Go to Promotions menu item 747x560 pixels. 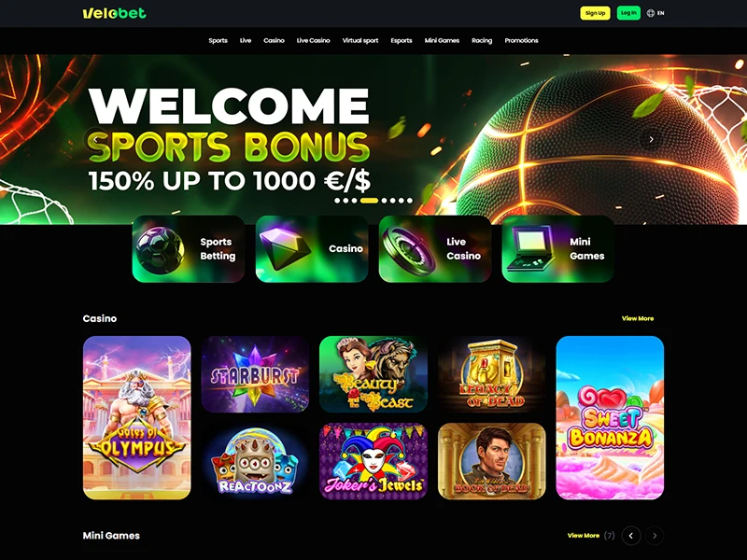click(521, 40)
